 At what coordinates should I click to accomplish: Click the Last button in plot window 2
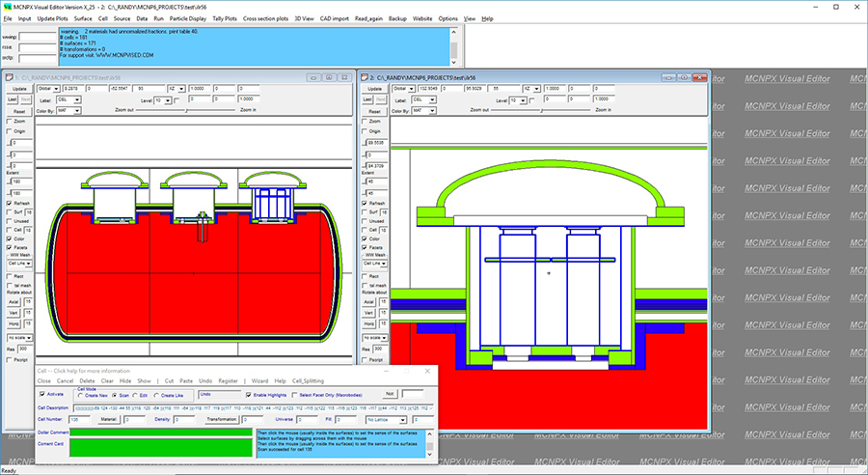pos(367,99)
